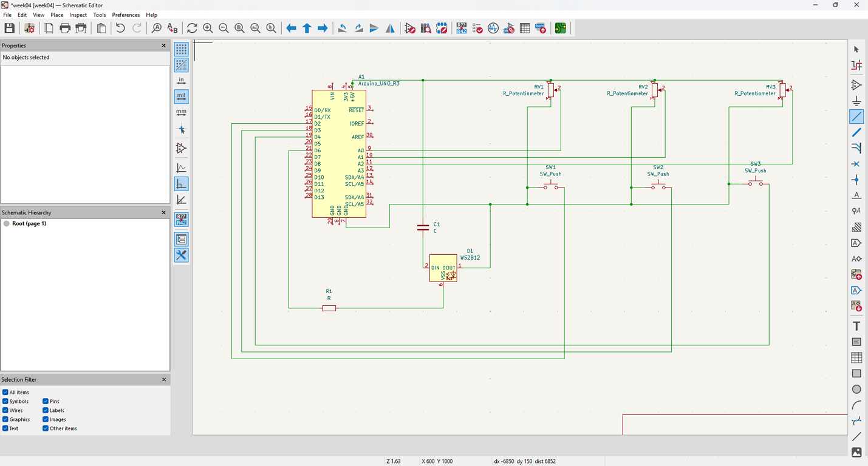Close the Selection Filter panel
This screenshot has height=466, width=868.
click(x=163, y=380)
